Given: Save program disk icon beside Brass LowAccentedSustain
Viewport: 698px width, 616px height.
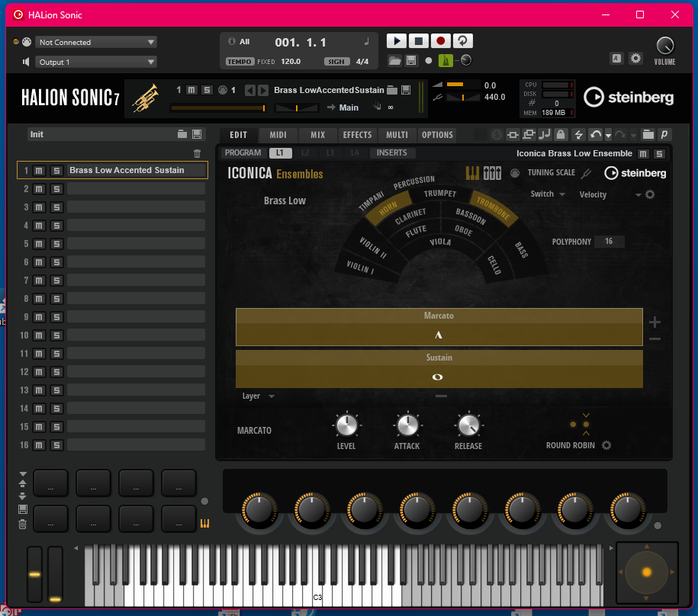Looking at the screenshot, I should pyautogui.click(x=406, y=90).
